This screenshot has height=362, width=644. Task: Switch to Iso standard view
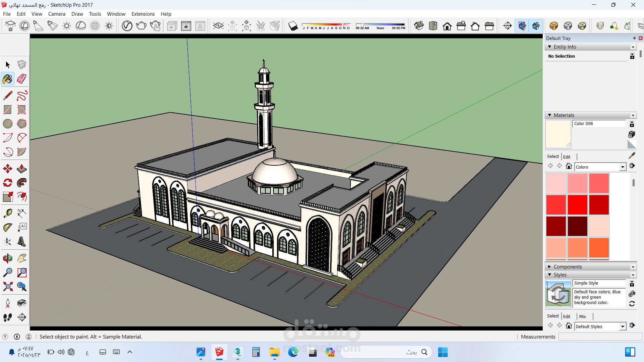click(419, 26)
